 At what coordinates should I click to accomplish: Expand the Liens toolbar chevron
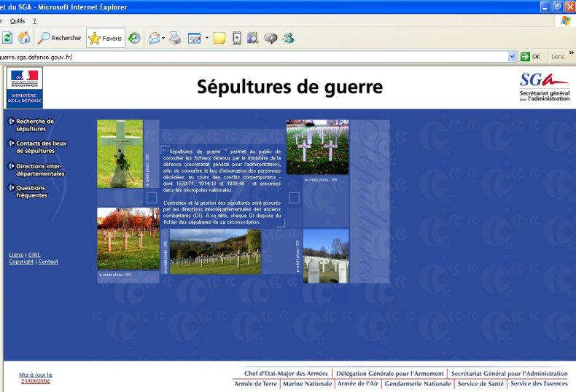coord(571,53)
